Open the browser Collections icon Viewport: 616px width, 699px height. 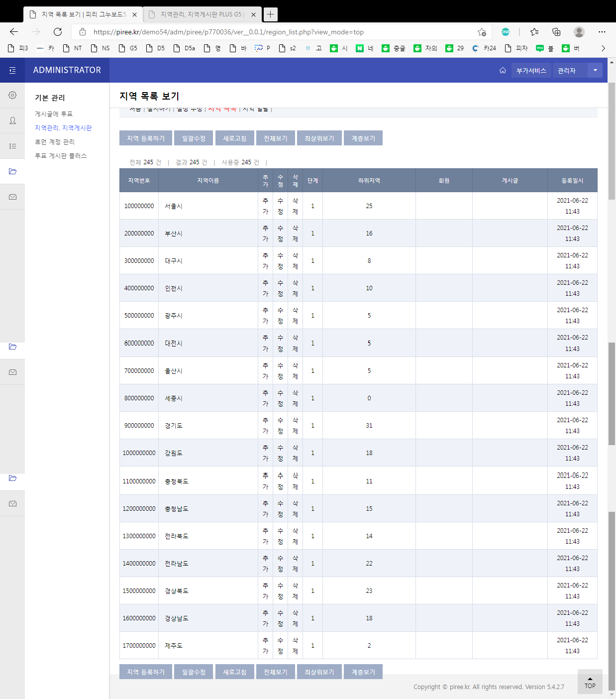[556, 32]
